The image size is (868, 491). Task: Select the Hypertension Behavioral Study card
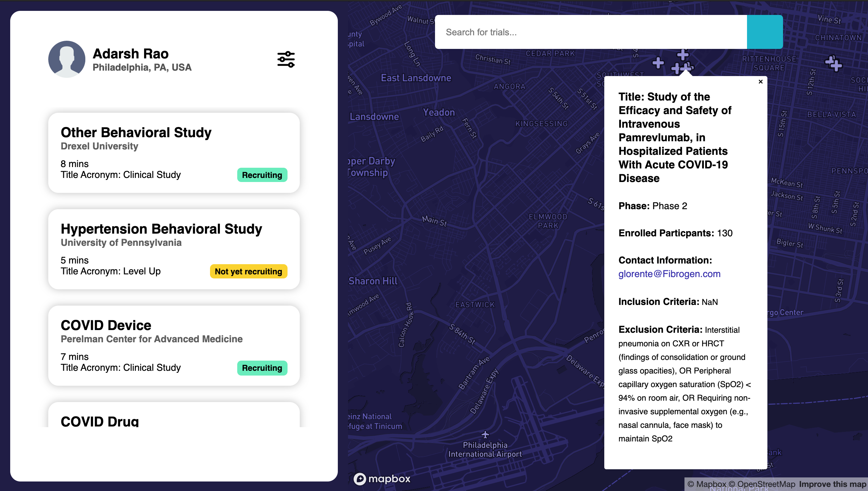pyautogui.click(x=174, y=249)
